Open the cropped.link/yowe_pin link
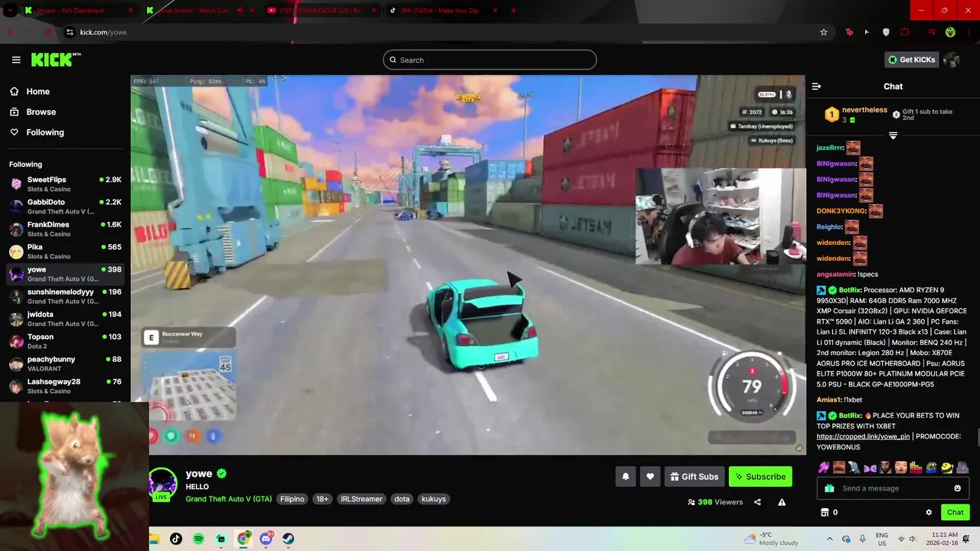Viewport: 980px width, 551px height. [x=863, y=436]
